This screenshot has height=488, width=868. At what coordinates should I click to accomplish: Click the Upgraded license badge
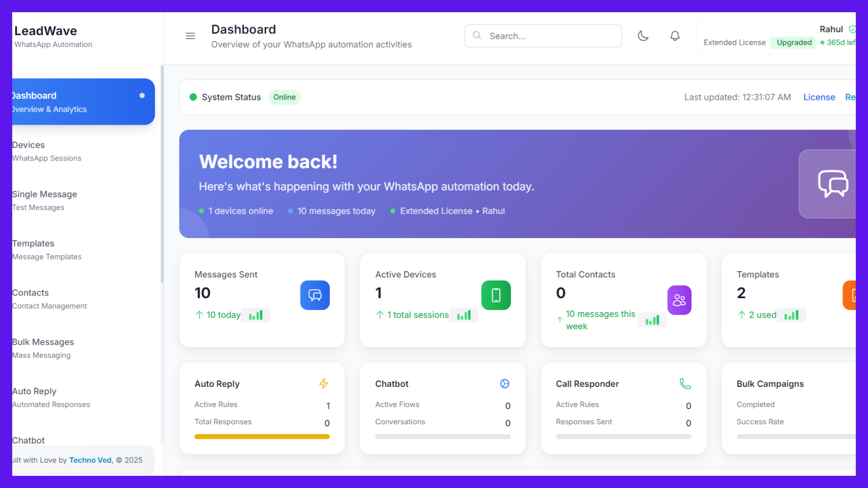[794, 42]
